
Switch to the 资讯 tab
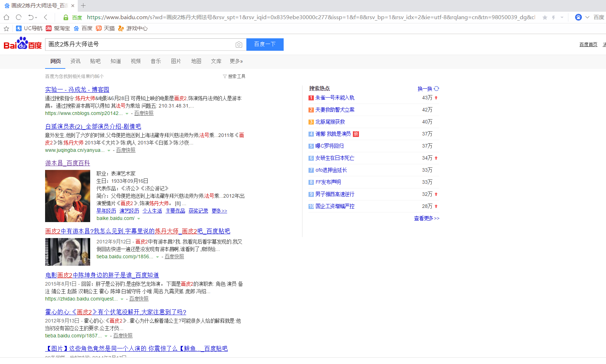click(76, 61)
